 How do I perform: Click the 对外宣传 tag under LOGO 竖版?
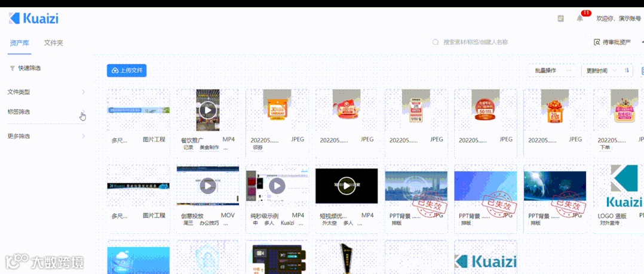609,223
